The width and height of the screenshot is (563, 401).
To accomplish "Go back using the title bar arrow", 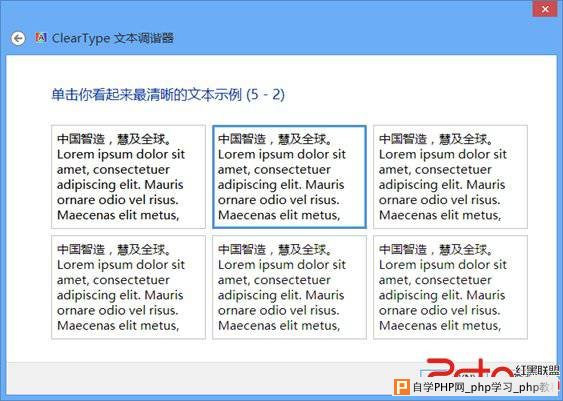I will 18,38.
